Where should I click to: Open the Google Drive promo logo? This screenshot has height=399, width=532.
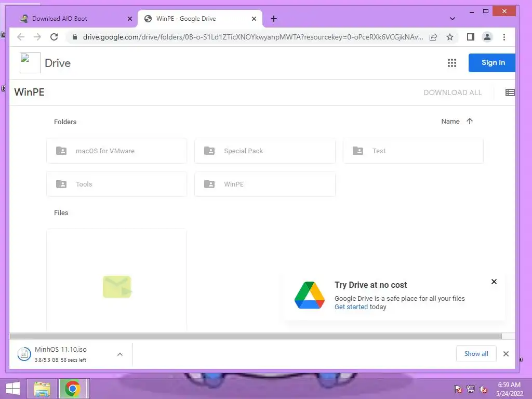point(310,295)
